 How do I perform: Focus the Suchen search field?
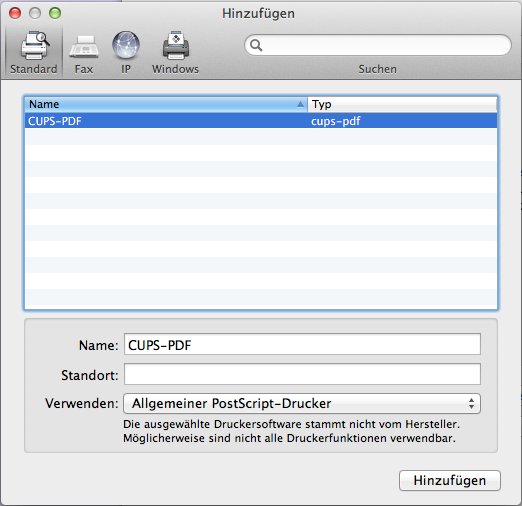tap(378, 45)
